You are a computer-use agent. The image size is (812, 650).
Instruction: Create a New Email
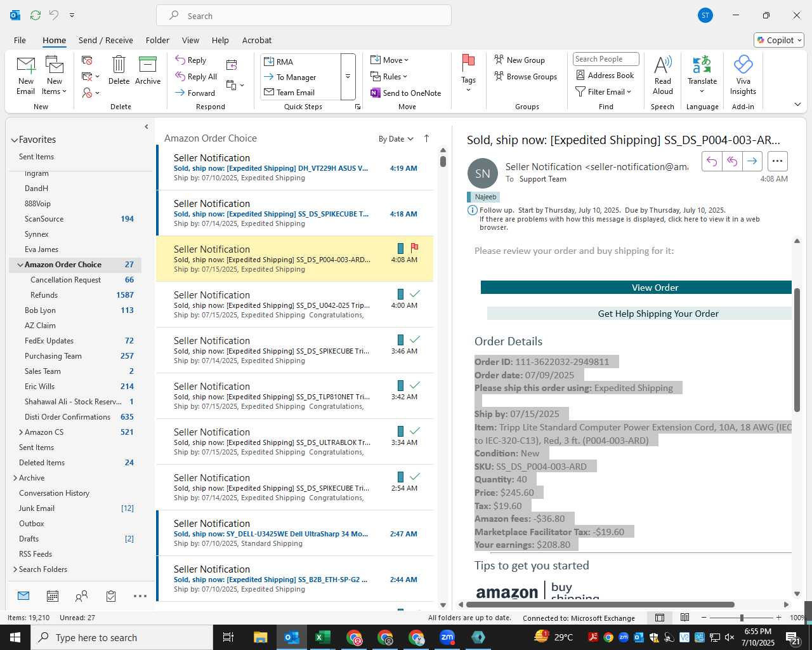[26, 76]
